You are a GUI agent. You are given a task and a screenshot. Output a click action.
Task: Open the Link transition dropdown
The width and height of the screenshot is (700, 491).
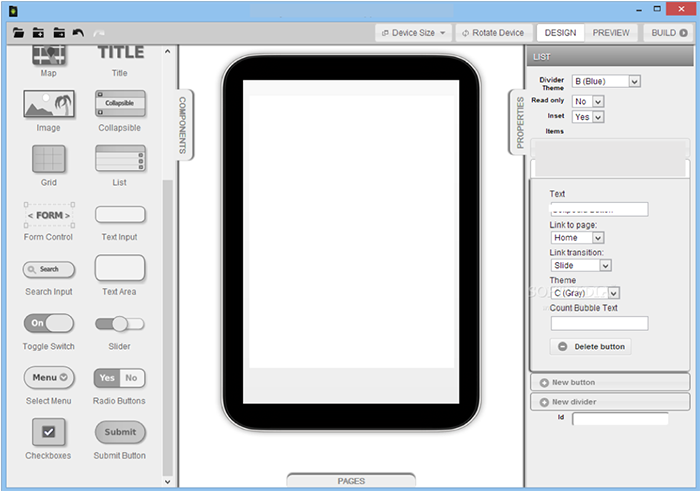[580, 265]
